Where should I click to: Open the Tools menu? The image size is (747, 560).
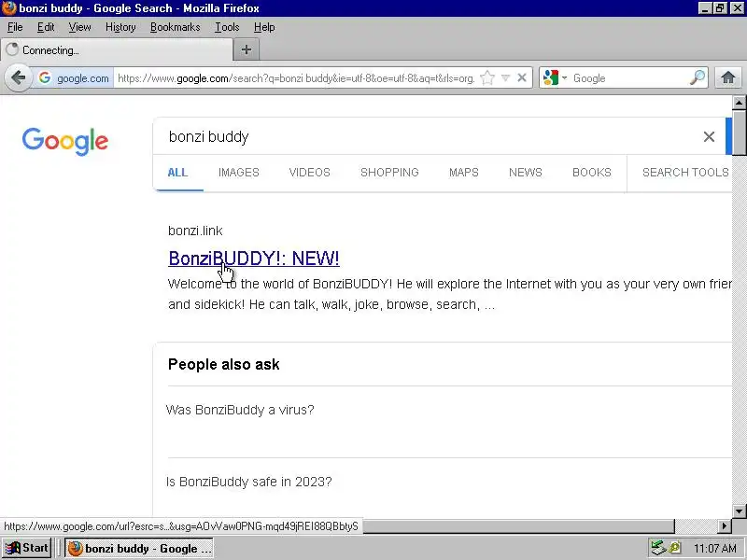coord(227,27)
